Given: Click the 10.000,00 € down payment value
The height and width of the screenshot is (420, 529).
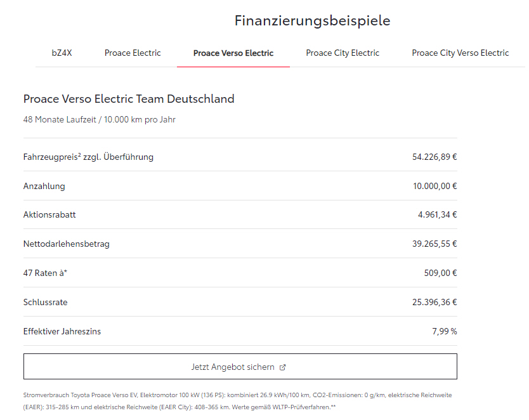Looking at the screenshot, I should pos(434,186).
